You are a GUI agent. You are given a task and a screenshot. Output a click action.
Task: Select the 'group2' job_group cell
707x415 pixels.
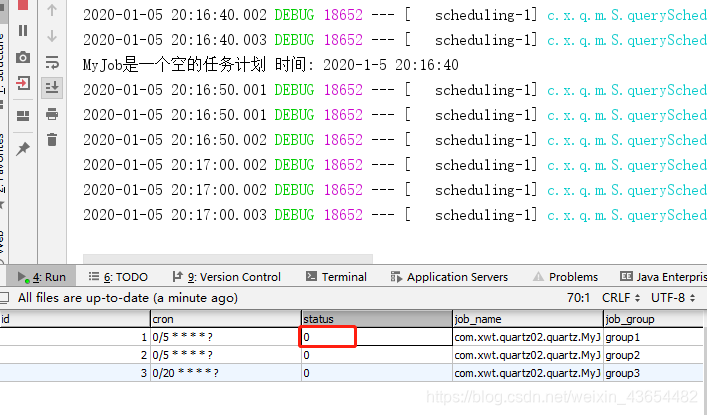(653, 355)
